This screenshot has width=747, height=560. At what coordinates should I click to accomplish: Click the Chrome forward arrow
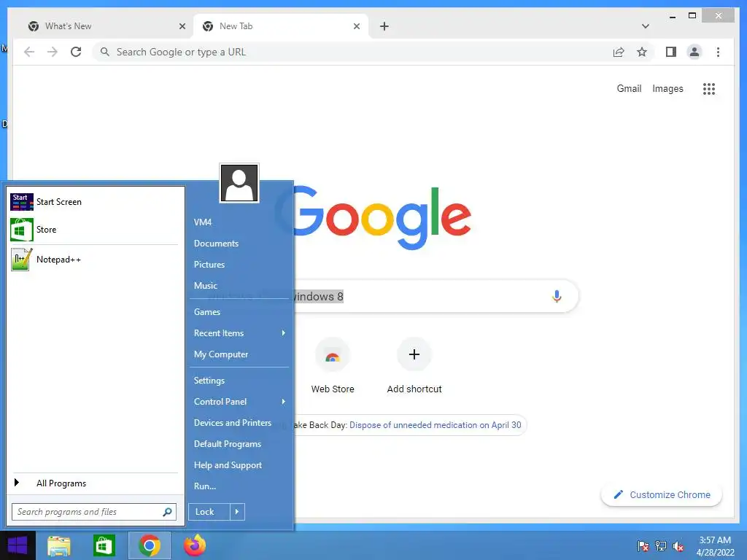pyautogui.click(x=53, y=52)
